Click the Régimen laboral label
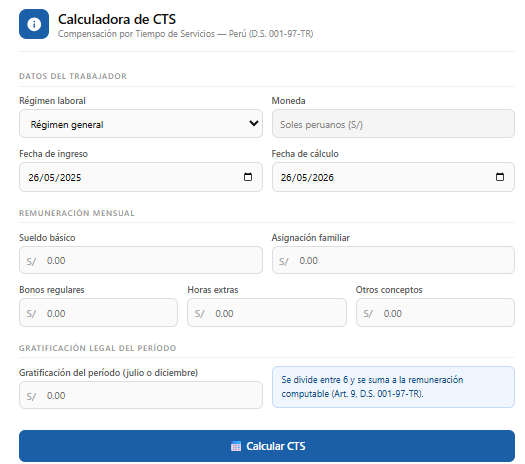Viewport: 525px width, 464px height. (x=52, y=101)
